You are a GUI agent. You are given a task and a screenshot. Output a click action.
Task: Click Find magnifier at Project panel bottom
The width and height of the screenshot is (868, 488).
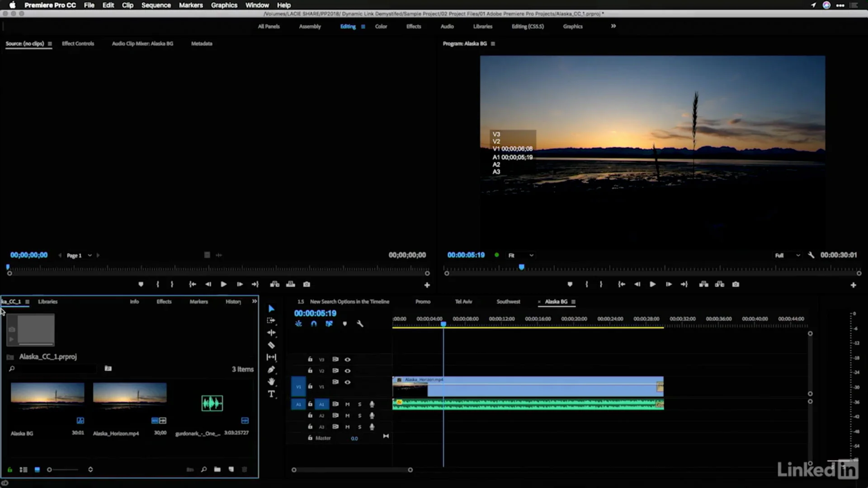pyautogui.click(x=204, y=469)
